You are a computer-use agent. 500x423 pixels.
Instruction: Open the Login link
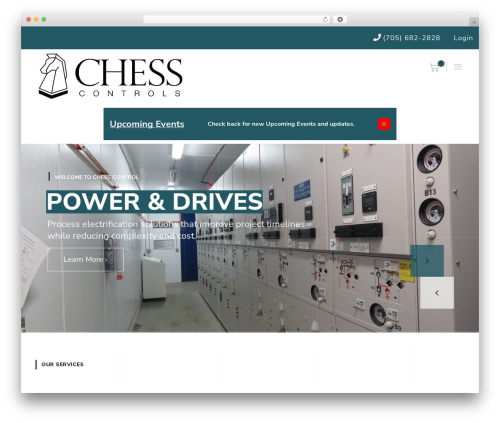pyautogui.click(x=463, y=38)
